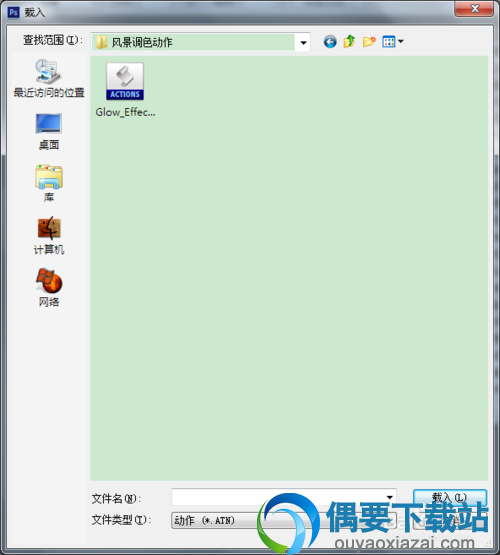Go up one folder level
500x555 pixels.
click(x=349, y=41)
